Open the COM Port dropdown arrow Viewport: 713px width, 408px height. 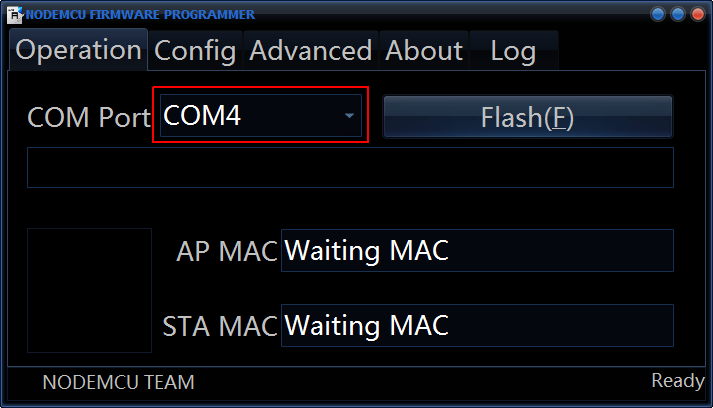[349, 117]
